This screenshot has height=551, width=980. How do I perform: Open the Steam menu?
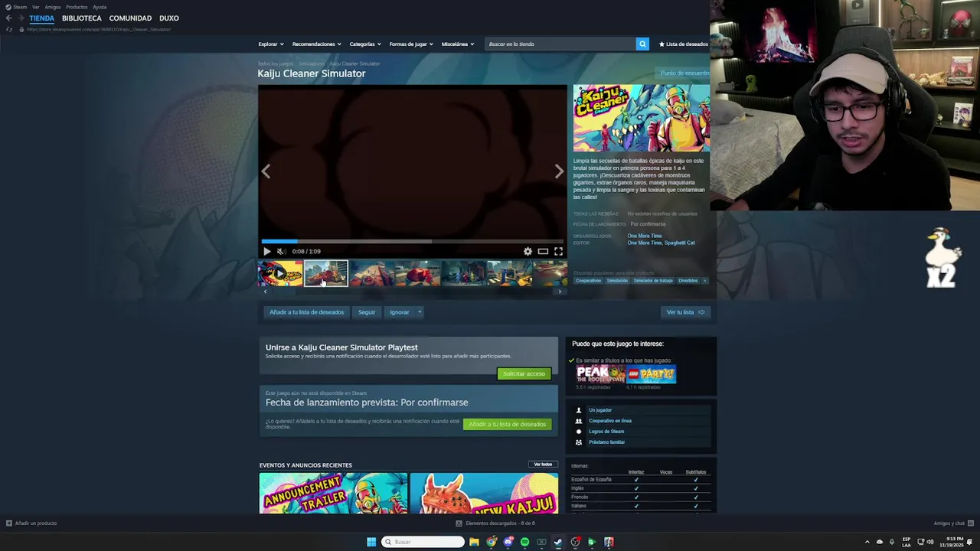tap(16, 7)
